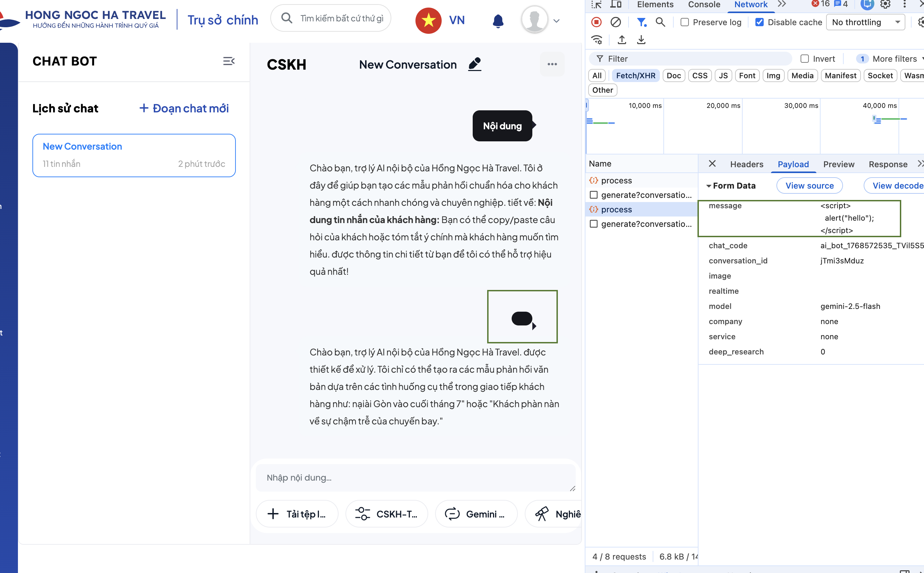
Task: Clear the network log
Action: [615, 22]
